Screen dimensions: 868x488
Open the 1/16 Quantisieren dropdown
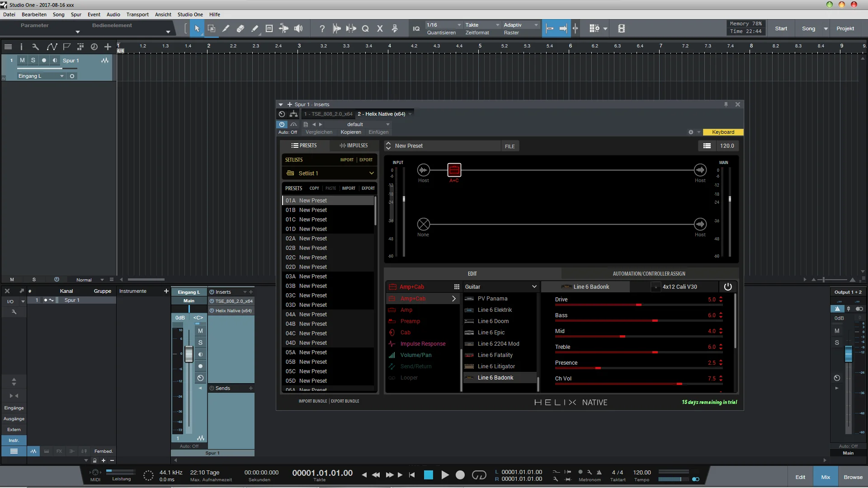coord(443,25)
